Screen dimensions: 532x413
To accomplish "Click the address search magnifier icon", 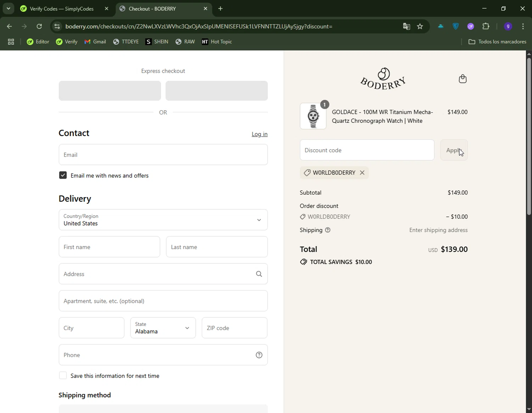I will click(x=259, y=274).
